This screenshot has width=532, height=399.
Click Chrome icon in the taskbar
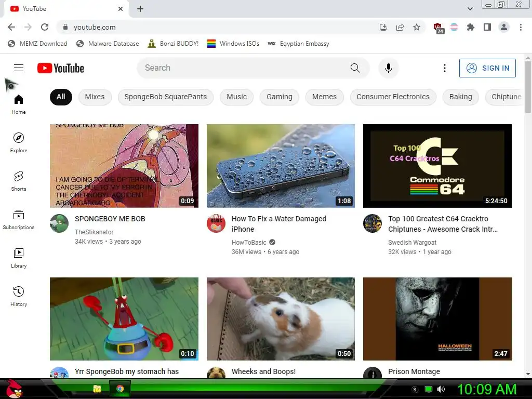[120, 389]
